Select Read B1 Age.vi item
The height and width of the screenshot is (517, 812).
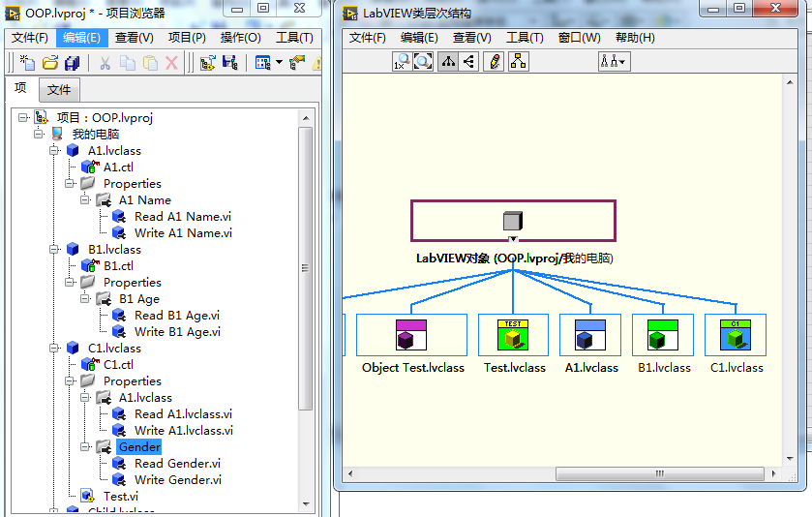(177, 316)
